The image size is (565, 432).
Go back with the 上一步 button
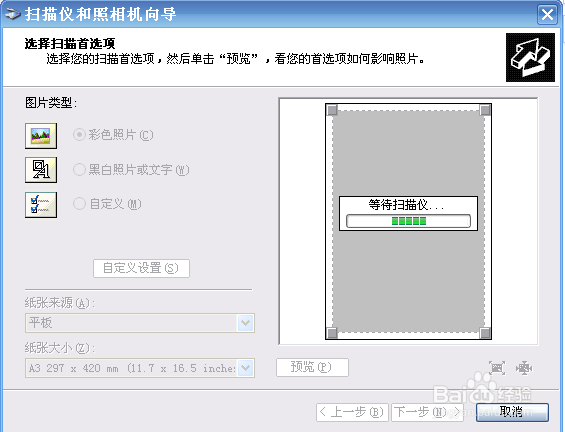(x=352, y=412)
